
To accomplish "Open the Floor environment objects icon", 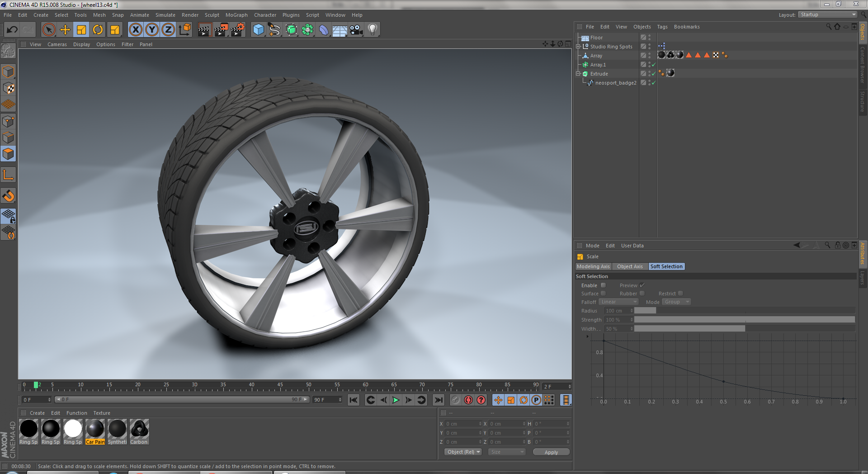I will coord(340,30).
